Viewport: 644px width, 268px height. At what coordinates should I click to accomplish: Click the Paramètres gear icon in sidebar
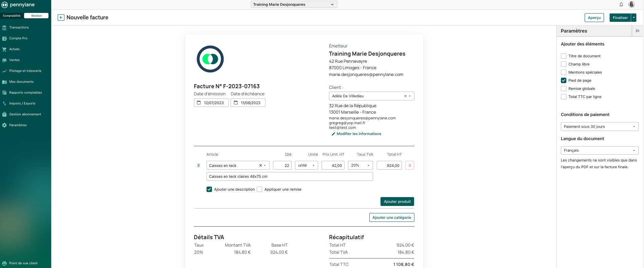tap(4, 125)
